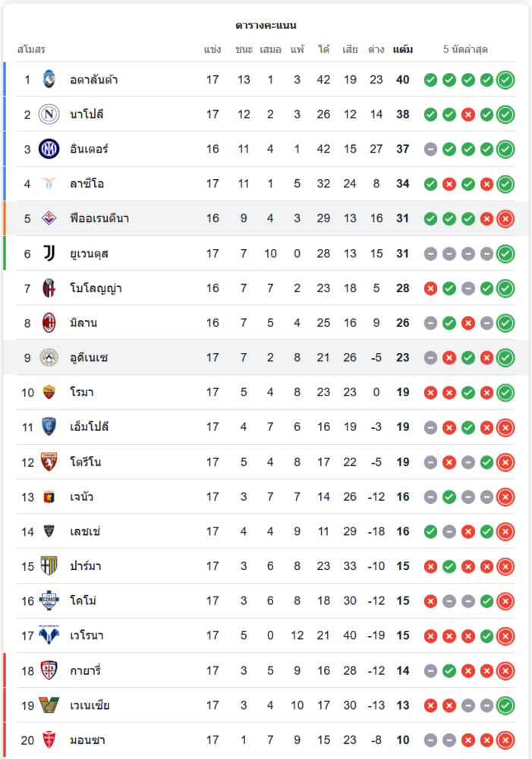This screenshot has width=532, height=759.
Task: Click Atalanta's most recent match result icon
Action: coord(505,80)
